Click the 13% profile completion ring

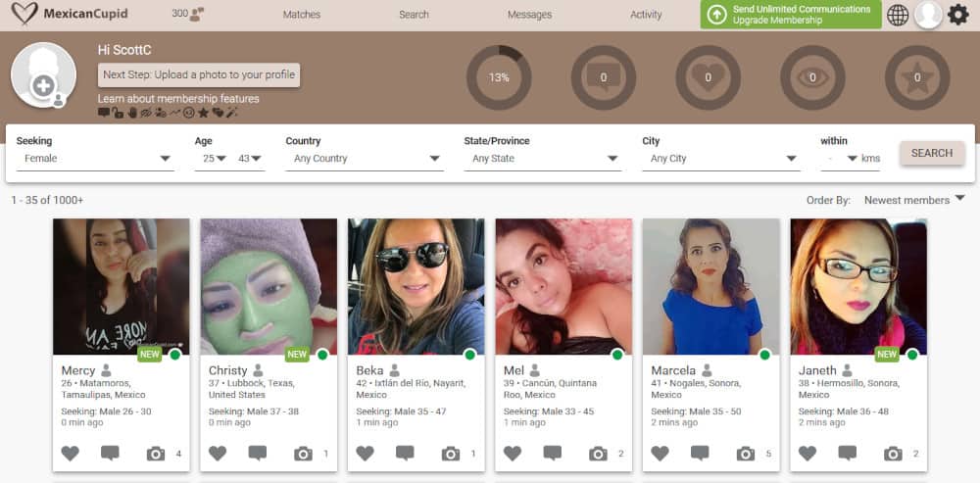(x=499, y=77)
